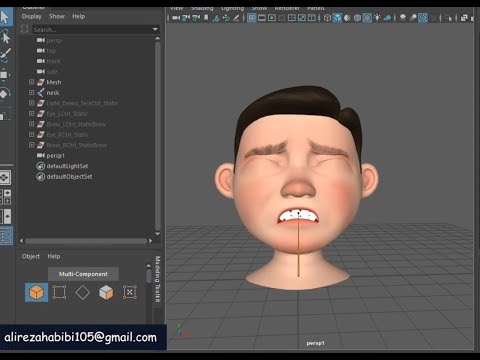This screenshot has width=480, height=360.
Task: Click the Select Camera icon in viewport toolbar
Action: pos(176,18)
